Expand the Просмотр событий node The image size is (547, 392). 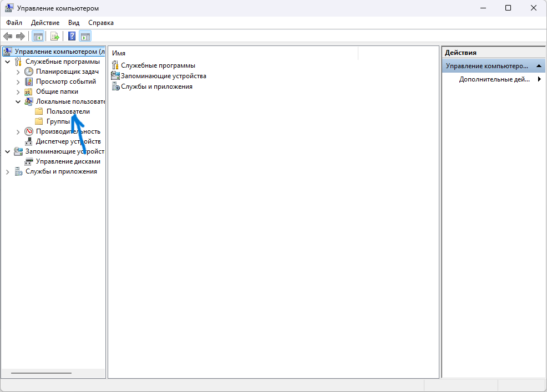tap(18, 82)
